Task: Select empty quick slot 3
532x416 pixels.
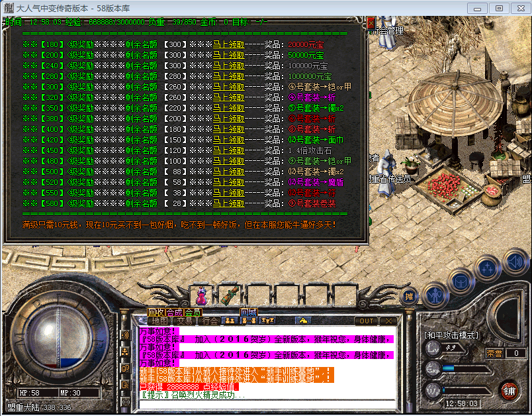Action: click(258, 295)
